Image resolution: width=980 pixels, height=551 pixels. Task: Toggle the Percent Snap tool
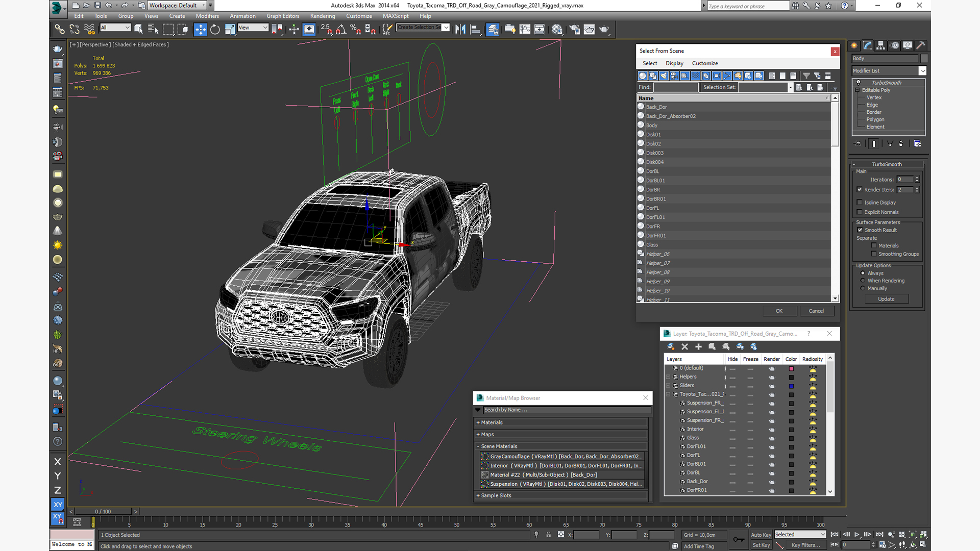[356, 29]
